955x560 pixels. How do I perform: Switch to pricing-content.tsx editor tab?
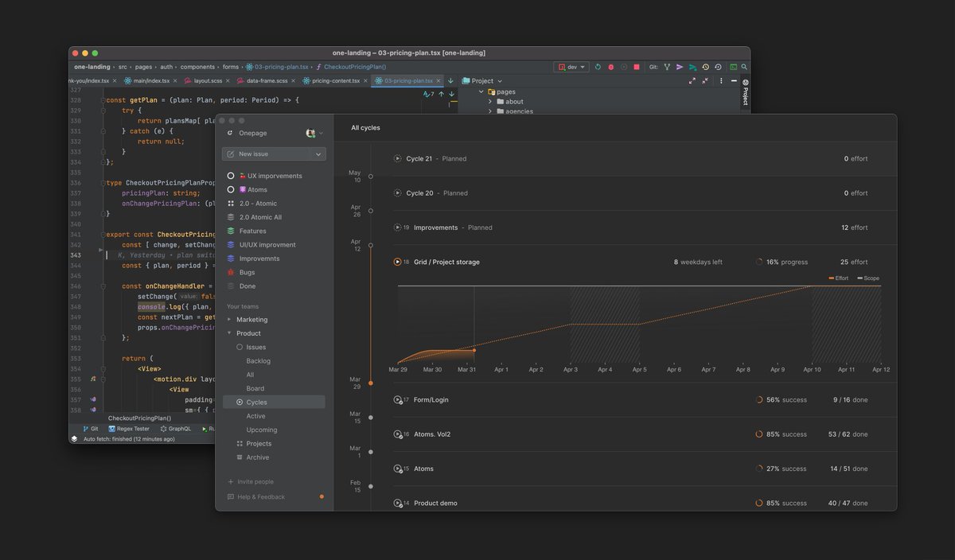[334, 81]
